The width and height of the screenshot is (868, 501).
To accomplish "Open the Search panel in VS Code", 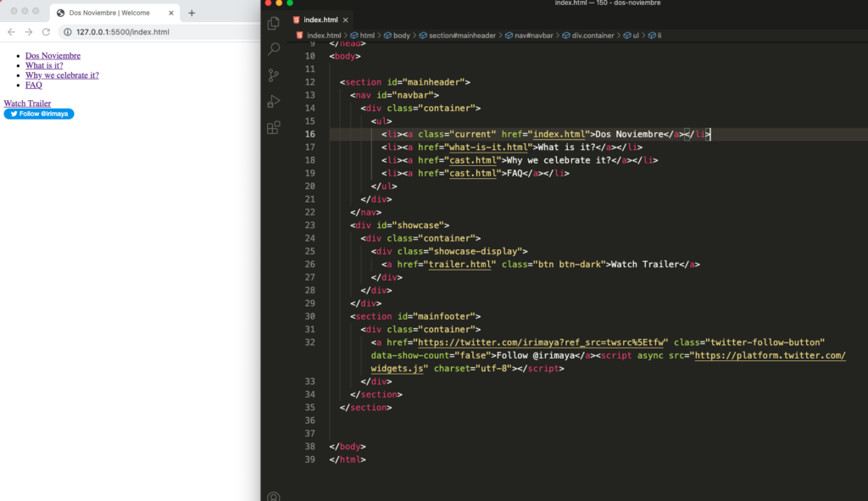I will pos(274,49).
